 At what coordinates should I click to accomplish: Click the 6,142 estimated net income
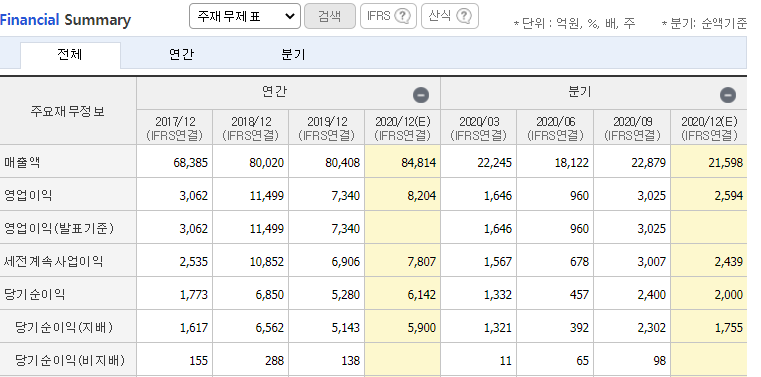(x=421, y=295)
